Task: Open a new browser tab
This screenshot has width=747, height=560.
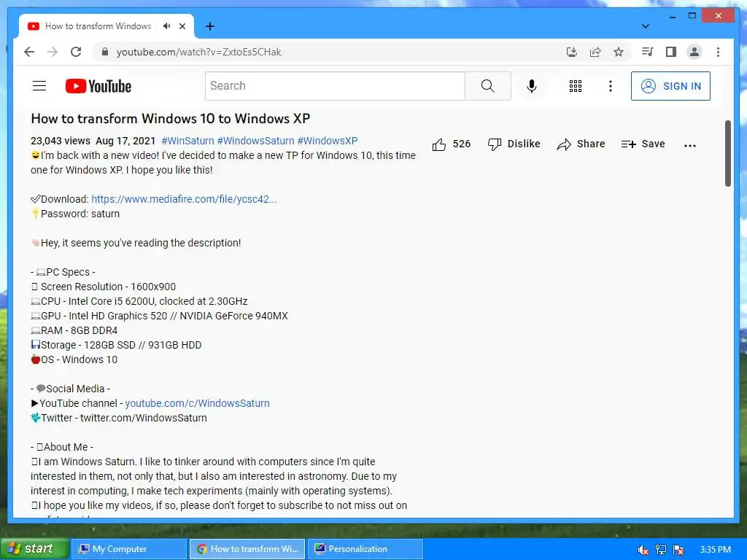Action: coord(209,26)
